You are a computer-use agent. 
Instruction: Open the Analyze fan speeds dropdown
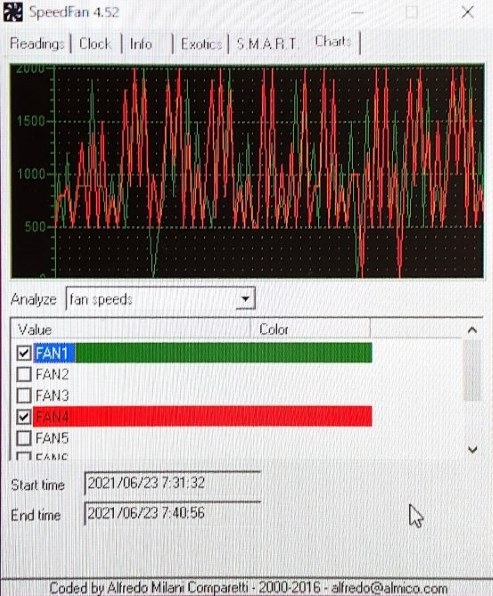pos(245,299)
